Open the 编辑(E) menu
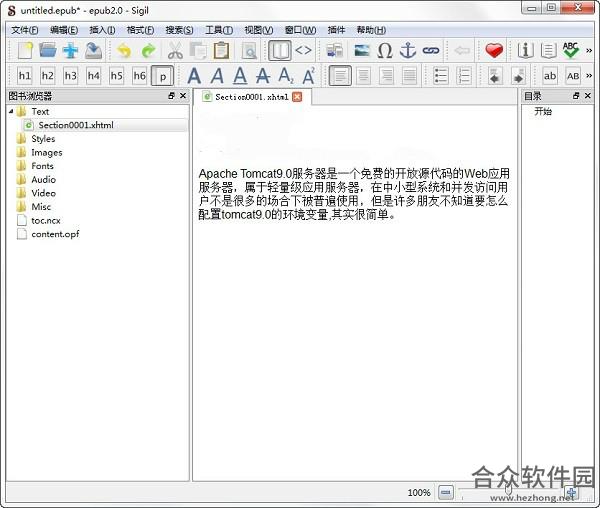Viewport: 600px width, 508px height. pos(64,30)
